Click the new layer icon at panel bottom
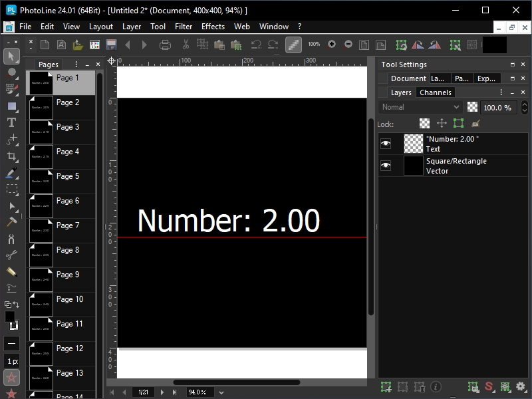 tap(386, 386)
